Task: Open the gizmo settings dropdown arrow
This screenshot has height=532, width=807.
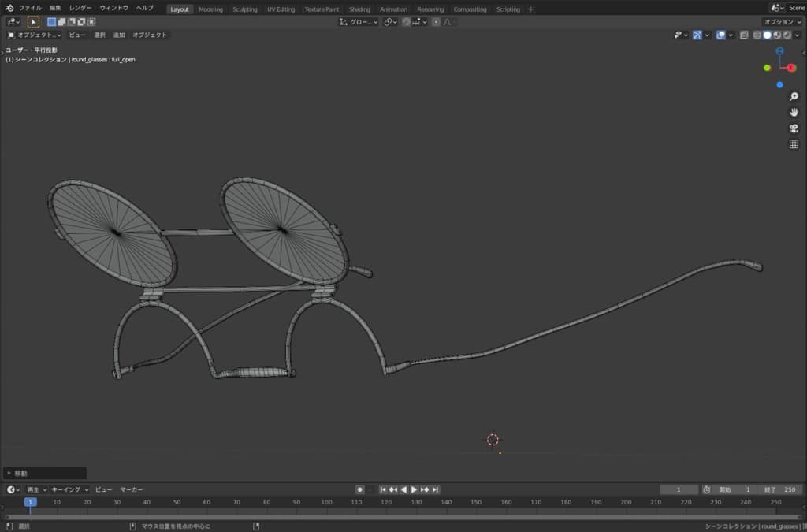Action: [707, 35]
